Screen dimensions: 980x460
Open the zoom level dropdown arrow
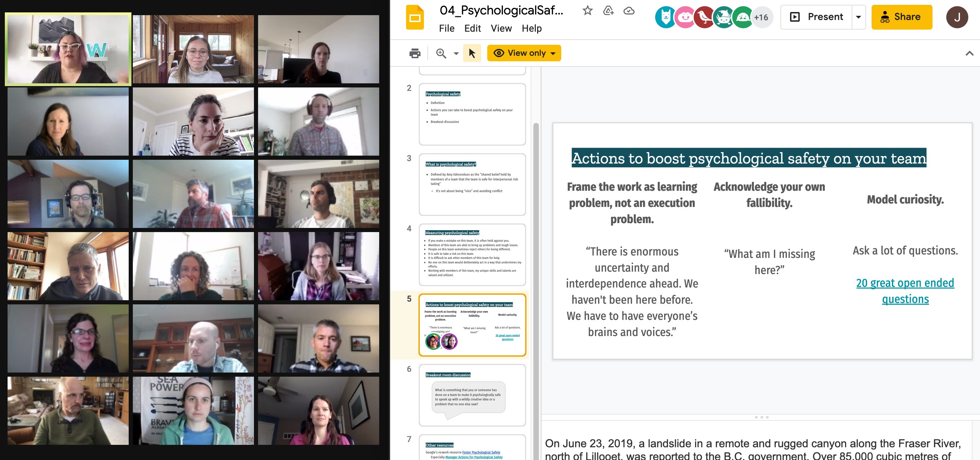[x=456, y=53]
